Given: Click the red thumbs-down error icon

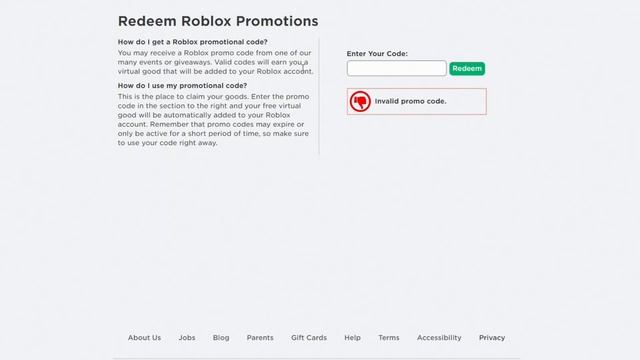Looking at the screenshot, I should tap(360, 101).
